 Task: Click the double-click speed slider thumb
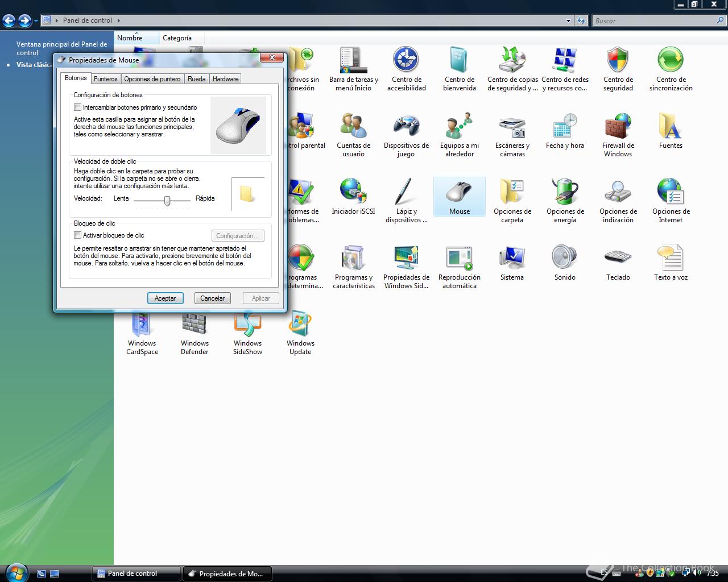(x=167, y=201)
